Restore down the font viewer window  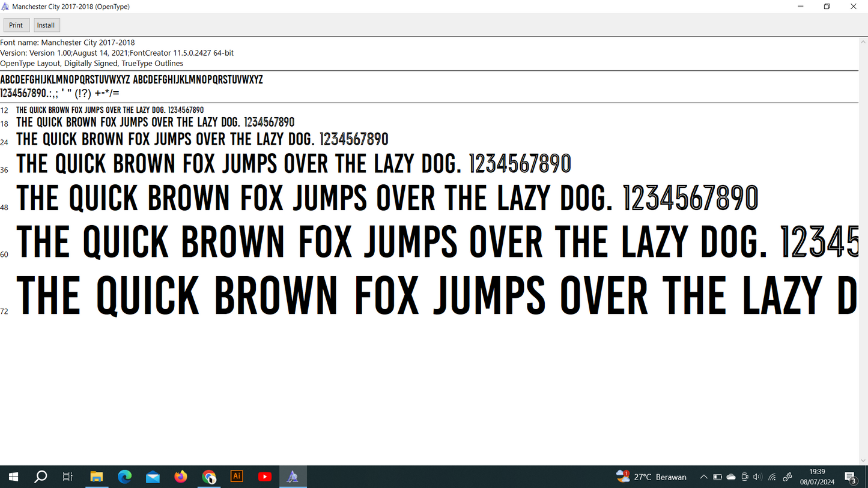coord(827,7)
